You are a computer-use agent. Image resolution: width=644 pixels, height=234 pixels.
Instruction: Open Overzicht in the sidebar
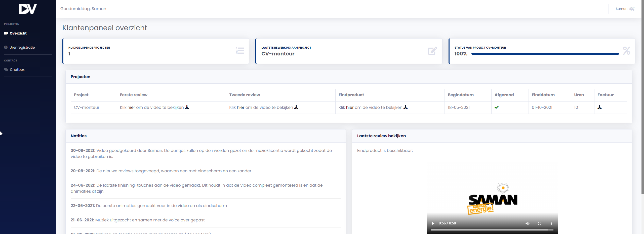pos(18,33)
